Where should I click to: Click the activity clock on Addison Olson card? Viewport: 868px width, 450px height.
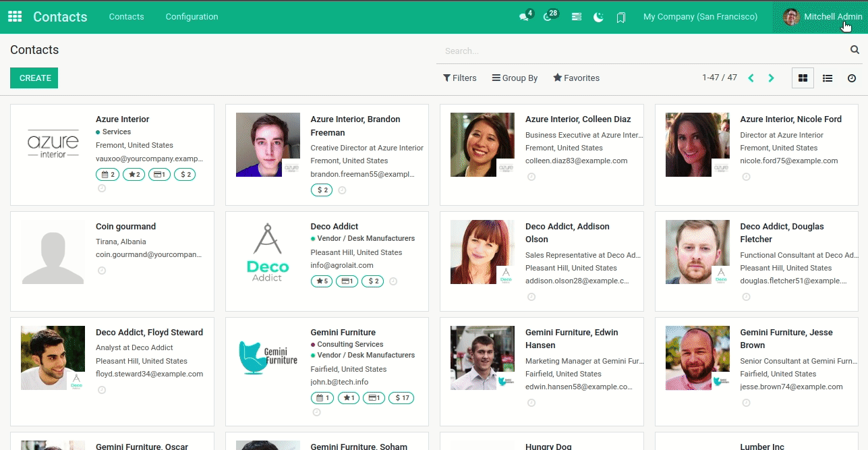coord(531,297)
